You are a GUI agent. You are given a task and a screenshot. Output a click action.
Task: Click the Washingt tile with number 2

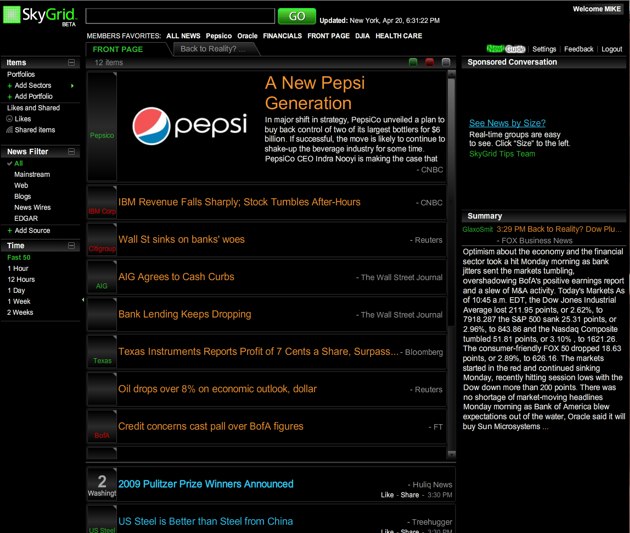102,484
